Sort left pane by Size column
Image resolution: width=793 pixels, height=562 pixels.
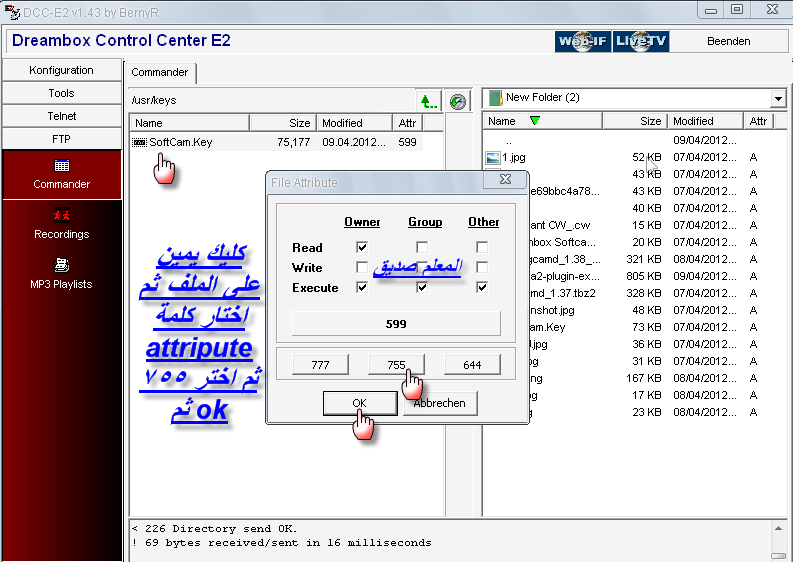coord(283,123)
